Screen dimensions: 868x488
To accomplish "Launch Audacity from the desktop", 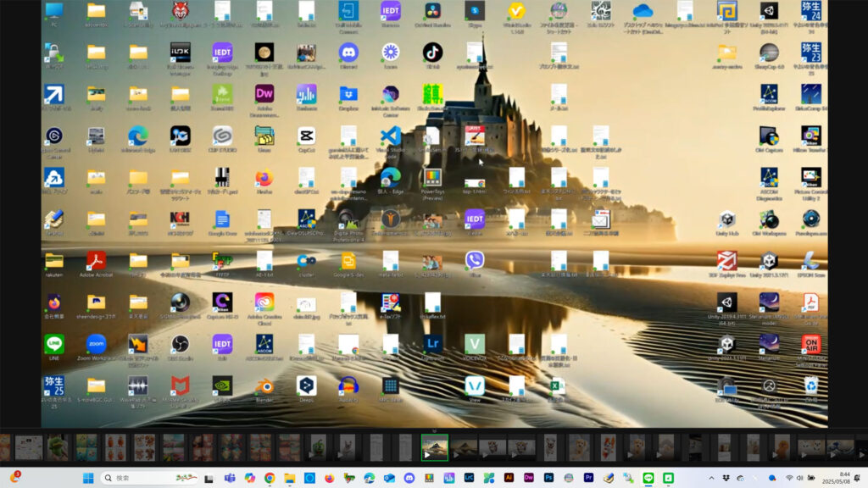I will coord(348,386).
